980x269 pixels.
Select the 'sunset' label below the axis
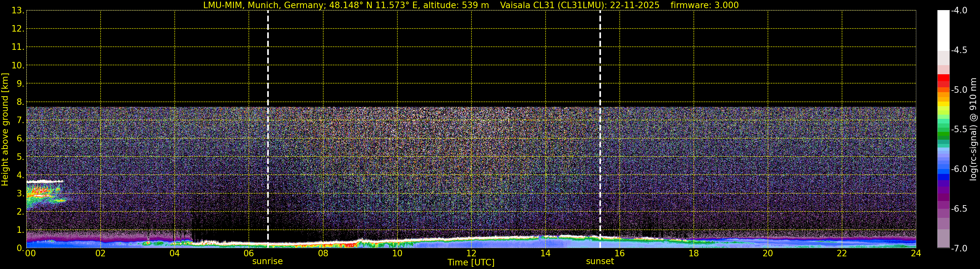coord(600,262)
